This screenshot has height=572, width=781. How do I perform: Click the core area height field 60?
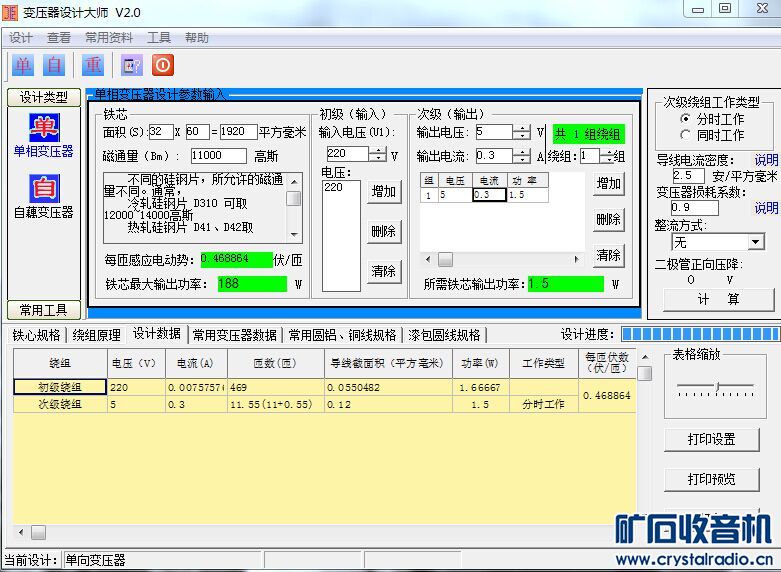click(197, 132)
